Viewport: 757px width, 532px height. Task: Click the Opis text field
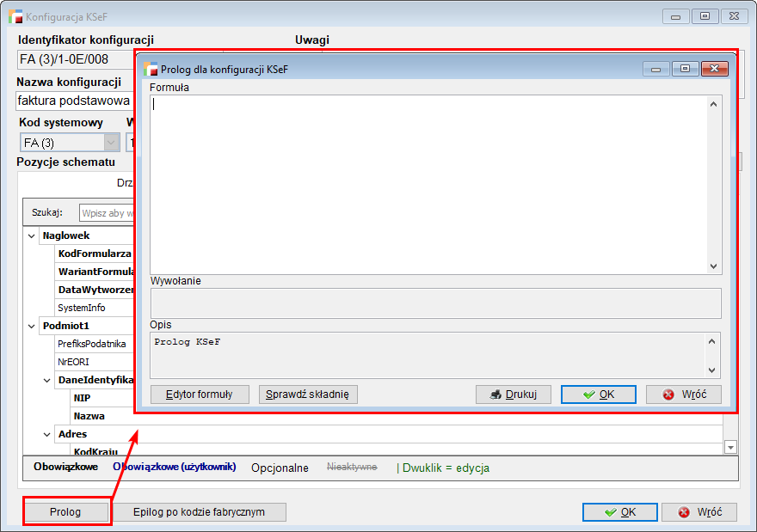(x=428, y=354)
